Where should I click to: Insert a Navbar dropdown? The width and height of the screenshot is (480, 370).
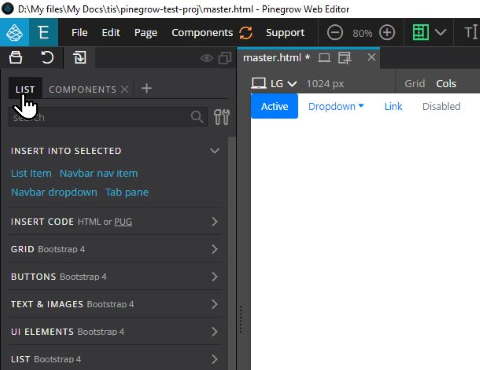click(54, 192)
